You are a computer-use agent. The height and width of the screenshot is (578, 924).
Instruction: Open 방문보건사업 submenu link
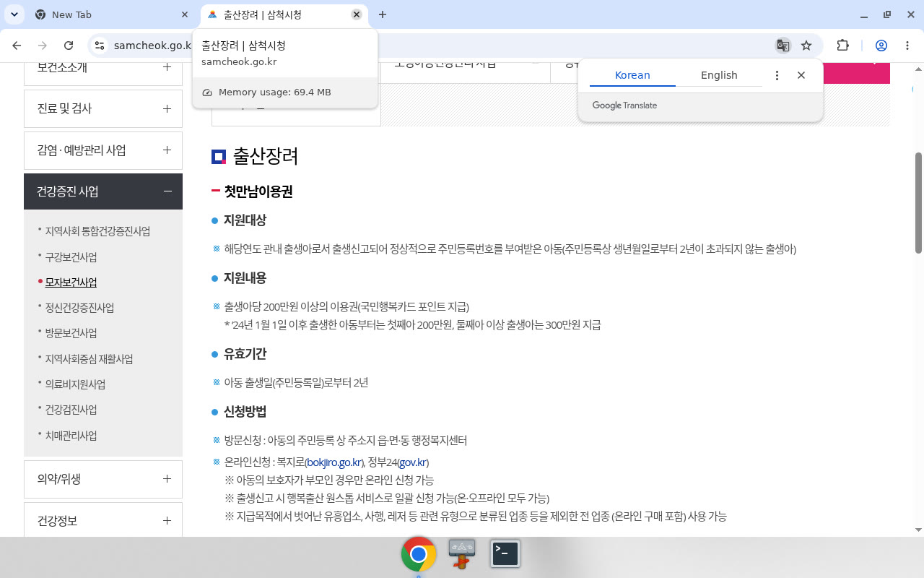[x=71, y=333]
